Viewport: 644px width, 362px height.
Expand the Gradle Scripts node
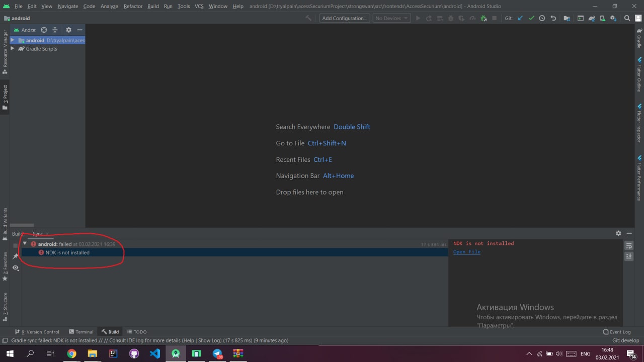(13, 49)
